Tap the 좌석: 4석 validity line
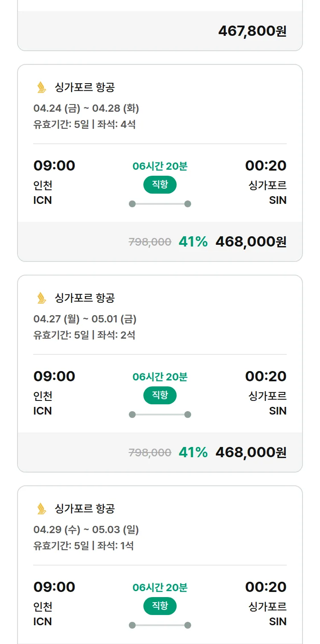320x644 pixels. (x=84, y=125)
